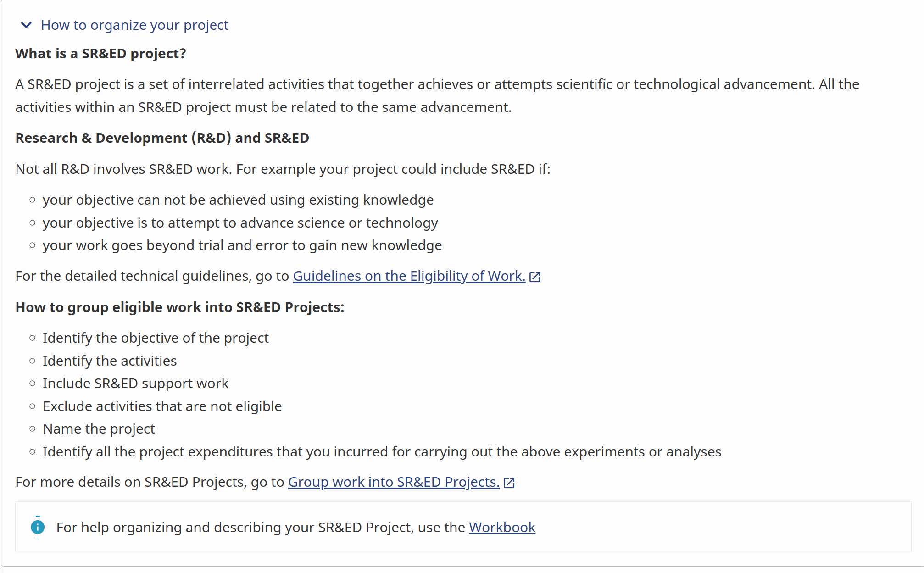The height and width of the screenshot is (573, 924).
Task: Click the existing knowledge objective bullet
Action: click(238, 200)
